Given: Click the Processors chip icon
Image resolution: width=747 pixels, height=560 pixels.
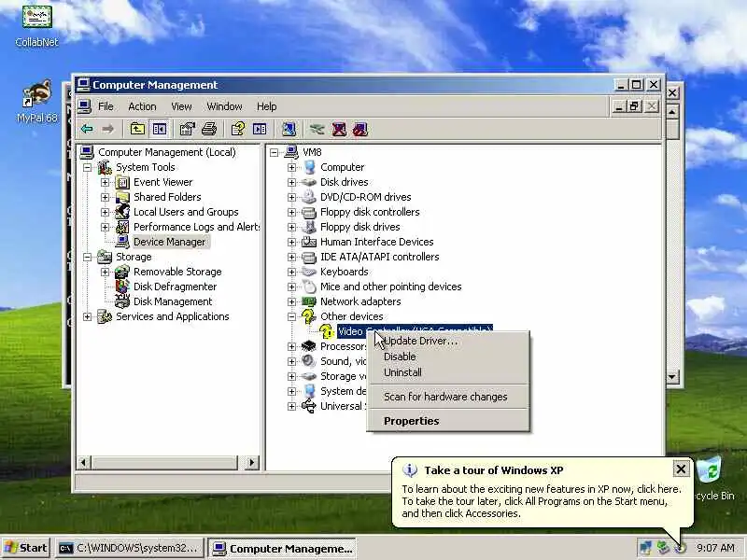Looking at the screenshot, I should pos(309,346).
